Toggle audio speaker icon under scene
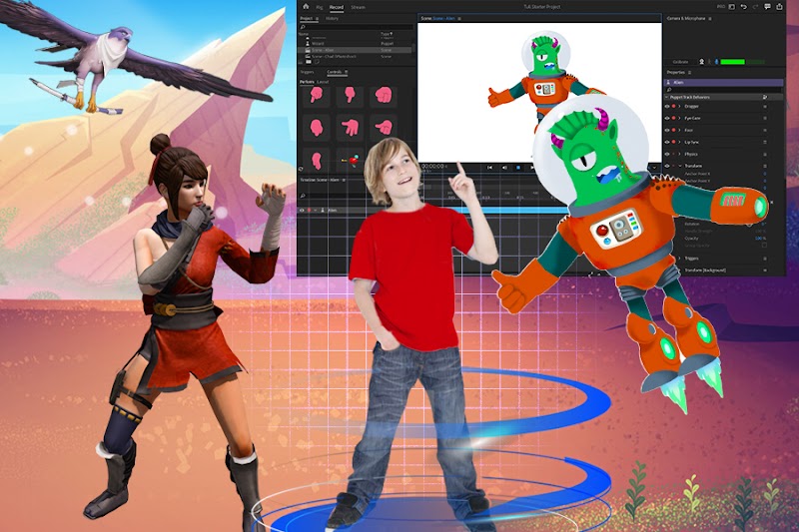Viewport: 799px width, 532px height. 504,167
